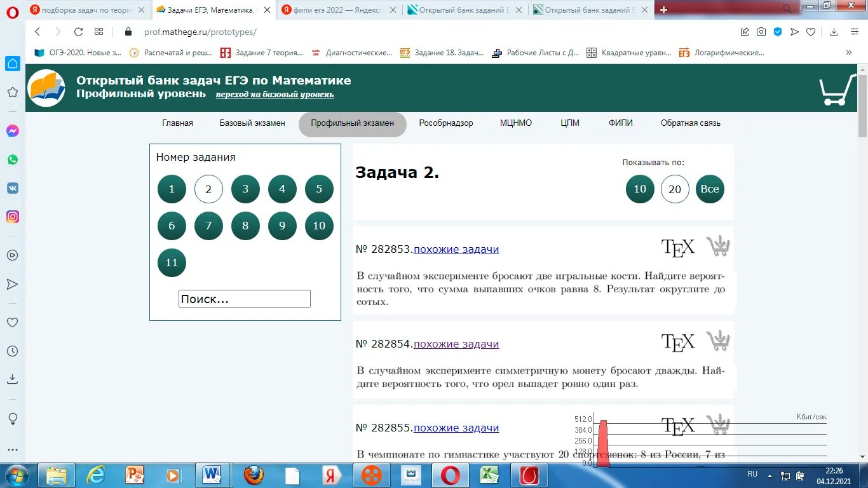Click the Windows Start button
This screenshot has width=868, height=488.
[17, 475]
